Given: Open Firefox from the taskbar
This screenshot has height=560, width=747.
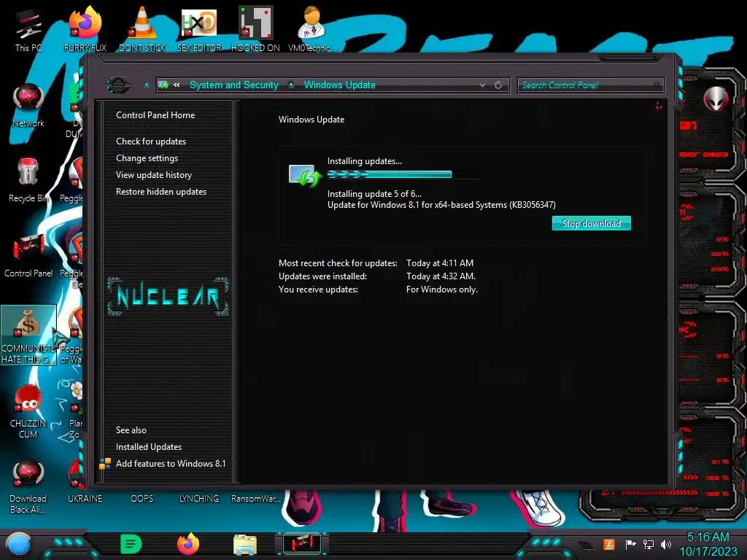Looking at the screenshot, I should pyautogui.click(x=187, y=544).
